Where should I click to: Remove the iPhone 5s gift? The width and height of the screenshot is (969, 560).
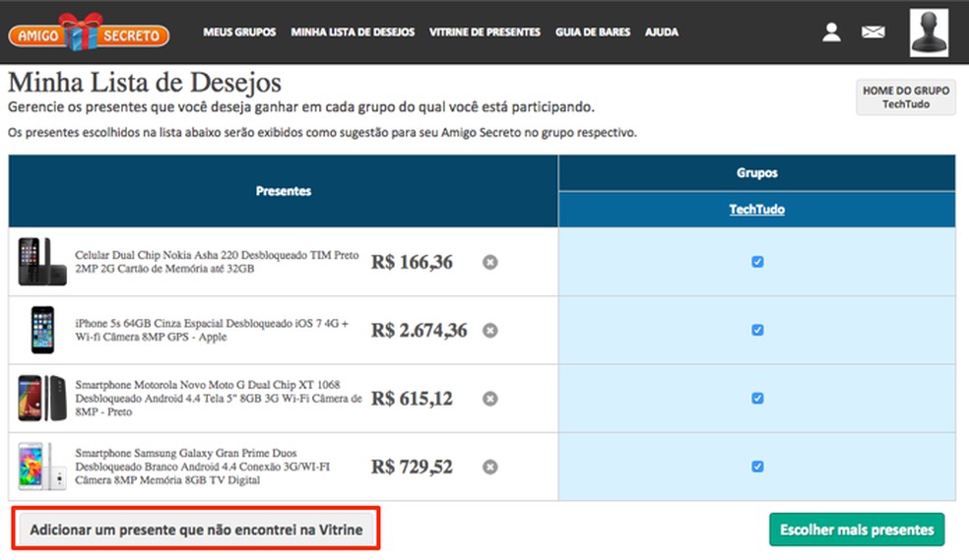click(x=490, y=331)
